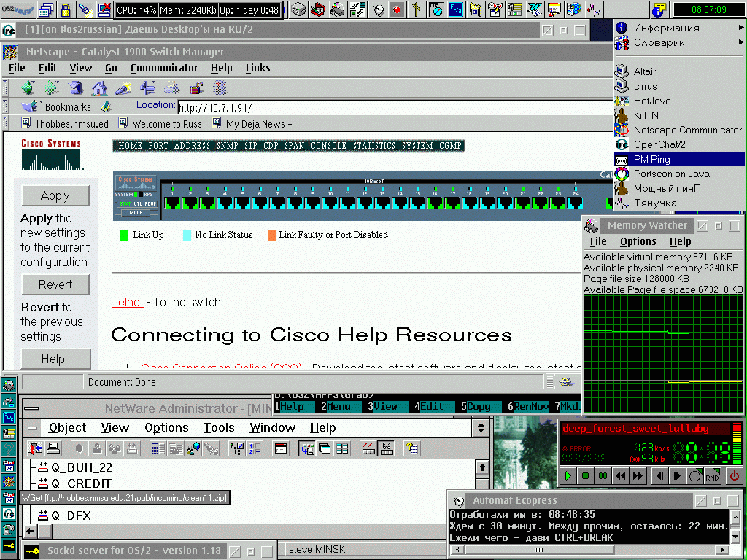
Task: Click the flashlight search icon in NetWare toolbar
Action: (x=211, y=448)
